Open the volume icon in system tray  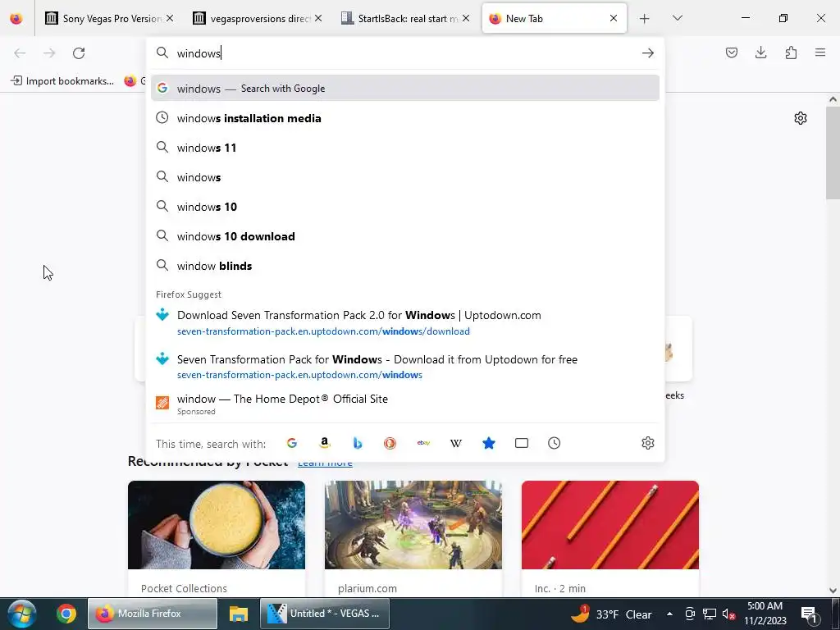(x=728, y=614)
